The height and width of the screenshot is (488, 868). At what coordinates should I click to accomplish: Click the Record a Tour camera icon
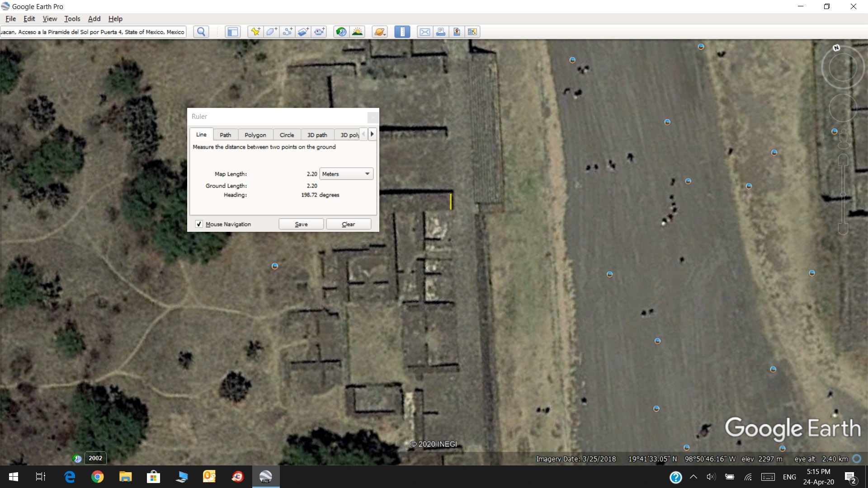319,32
